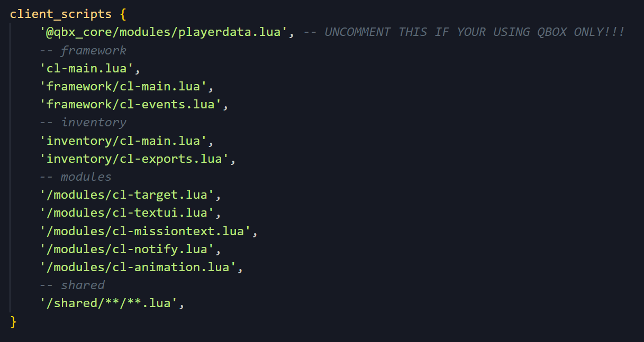Viewport: 644px width, 342px height.
Task: Click the '/shared/**/**.lua' glob string
Action: (108, 303)
